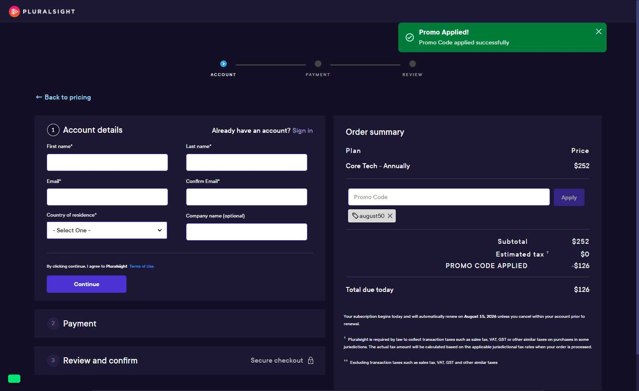
Task: Click the Already have an account text
Action: pos(251,130)
